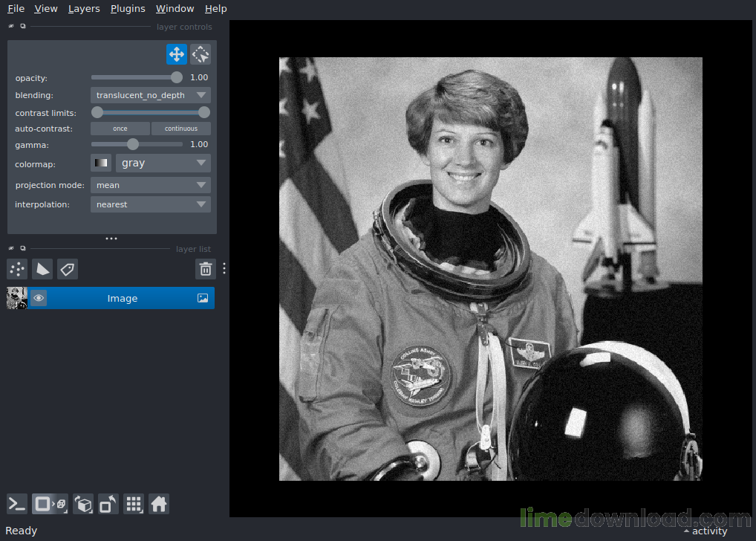Run auto-contrast once
This screenshot has height=541, width=756.
[120, 128]
